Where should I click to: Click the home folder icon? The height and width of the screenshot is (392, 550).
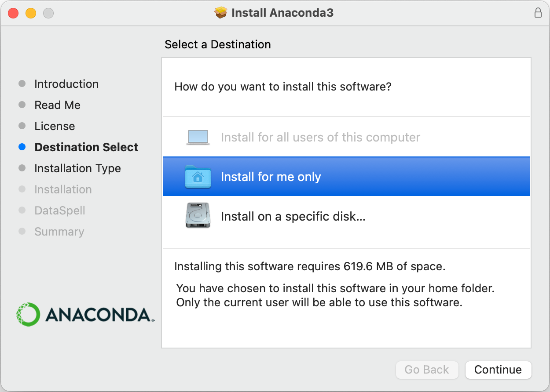198,177
